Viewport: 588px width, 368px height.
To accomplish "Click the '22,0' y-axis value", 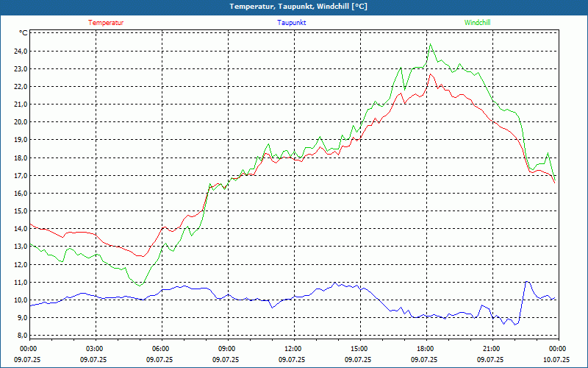I will click(21, 86).
